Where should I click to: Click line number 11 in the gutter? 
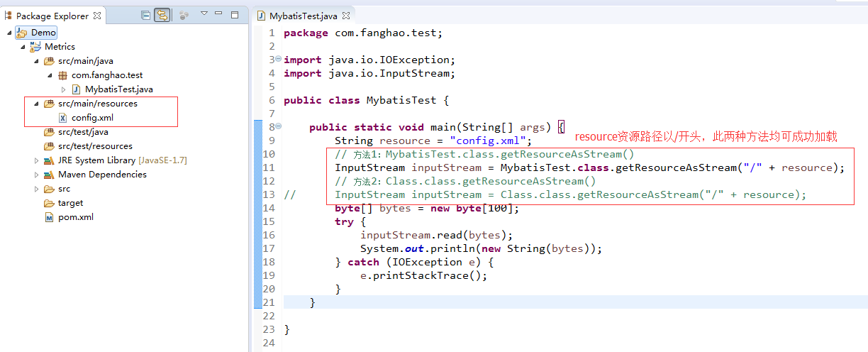click(x=268, y=167)
